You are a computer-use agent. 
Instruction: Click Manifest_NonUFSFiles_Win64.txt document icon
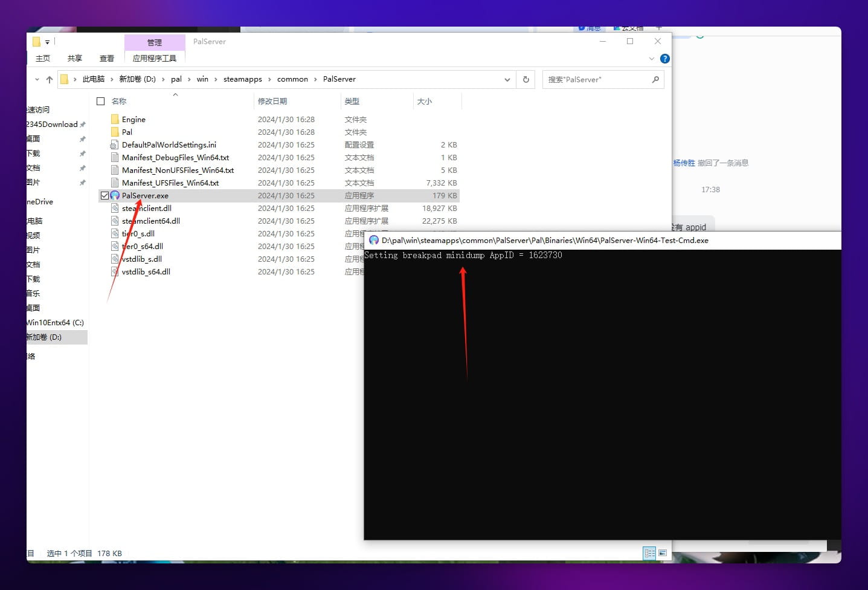point(115,170)
